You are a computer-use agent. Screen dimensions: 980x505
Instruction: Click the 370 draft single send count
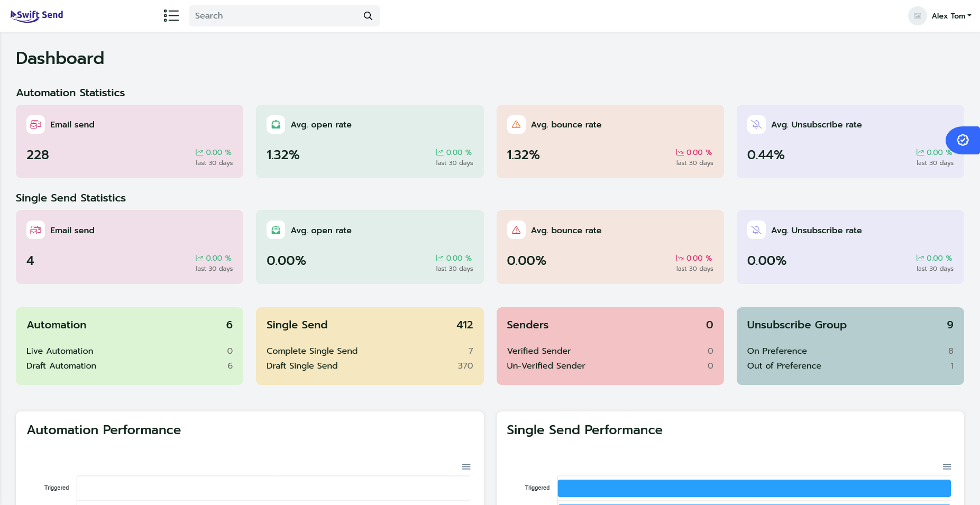pyautogui.click(x=465, y=366)
